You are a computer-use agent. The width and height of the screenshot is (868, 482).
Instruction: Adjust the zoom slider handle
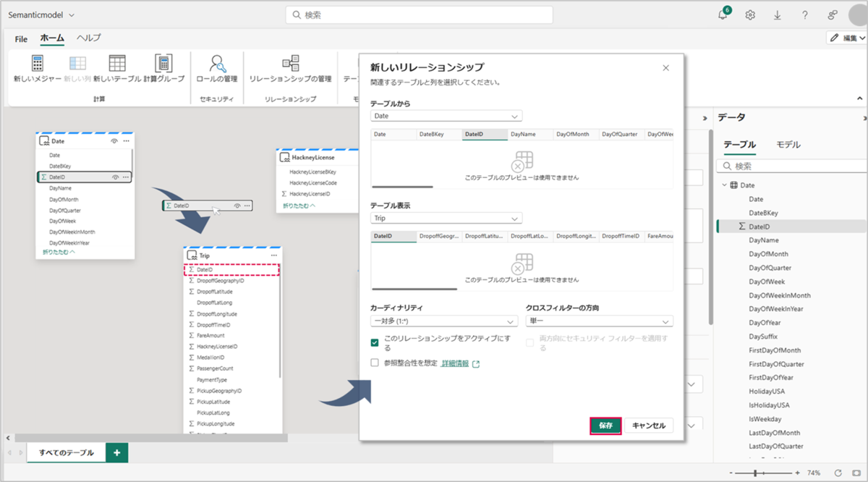(755, 473)
